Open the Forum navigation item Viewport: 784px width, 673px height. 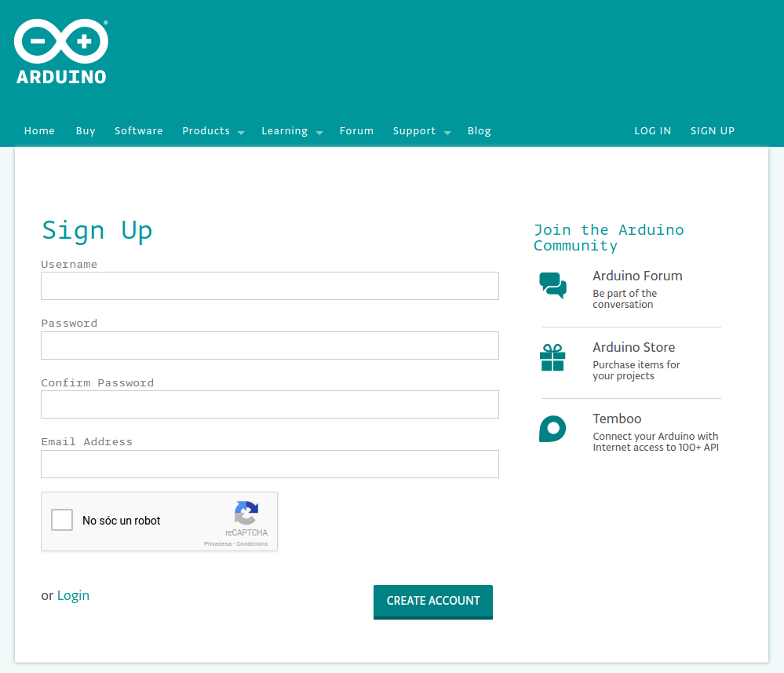[x=356, y=130]
